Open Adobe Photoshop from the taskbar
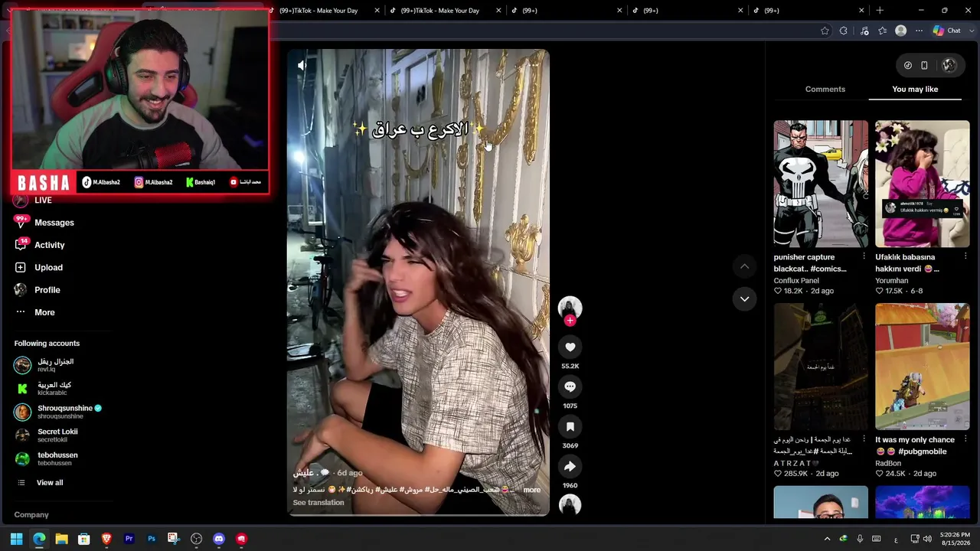The height and width of the screenshot is (551, 980). pyautogui.click(x=152, y=539)
